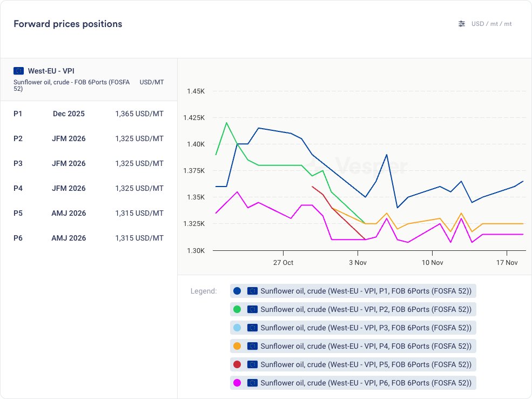Click the orange P4 color dot

[237, 346]
